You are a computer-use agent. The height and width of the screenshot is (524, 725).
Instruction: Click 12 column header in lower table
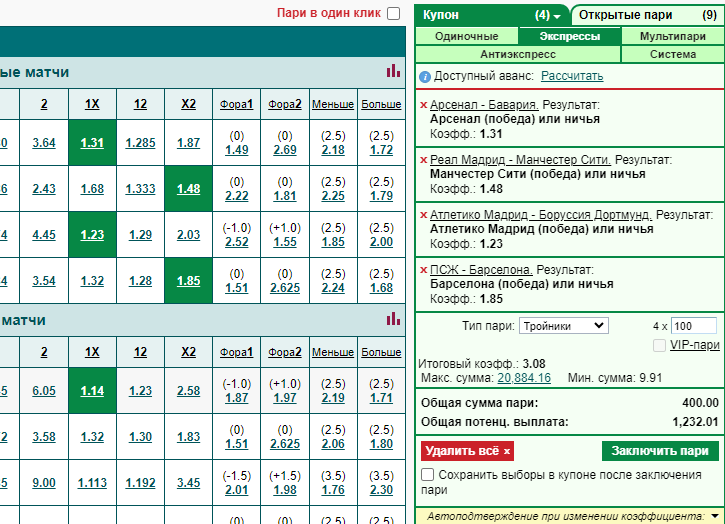click(140, 352)
